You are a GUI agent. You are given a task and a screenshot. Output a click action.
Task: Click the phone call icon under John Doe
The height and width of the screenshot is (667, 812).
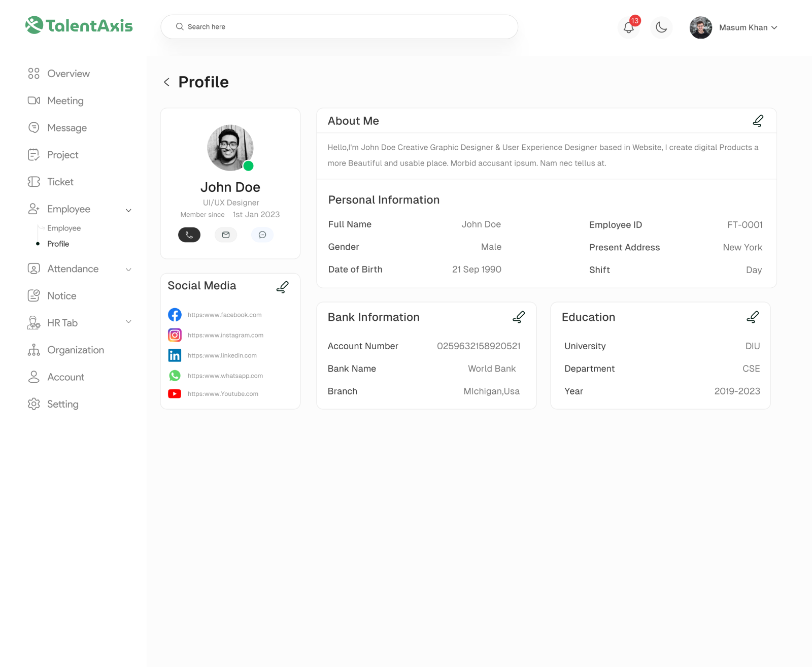pyautogui.click(x=189, y=235)
